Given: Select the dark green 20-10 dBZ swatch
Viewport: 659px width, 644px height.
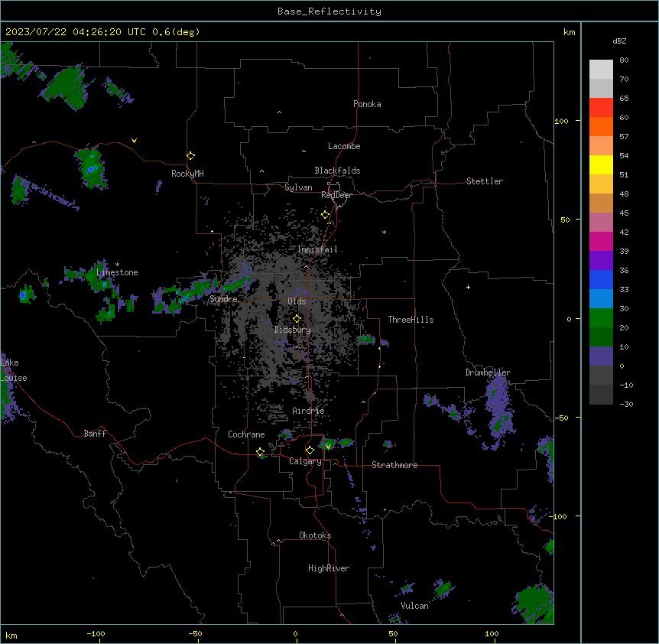Looking at the screenshot, I should click(x=601, y=337).
